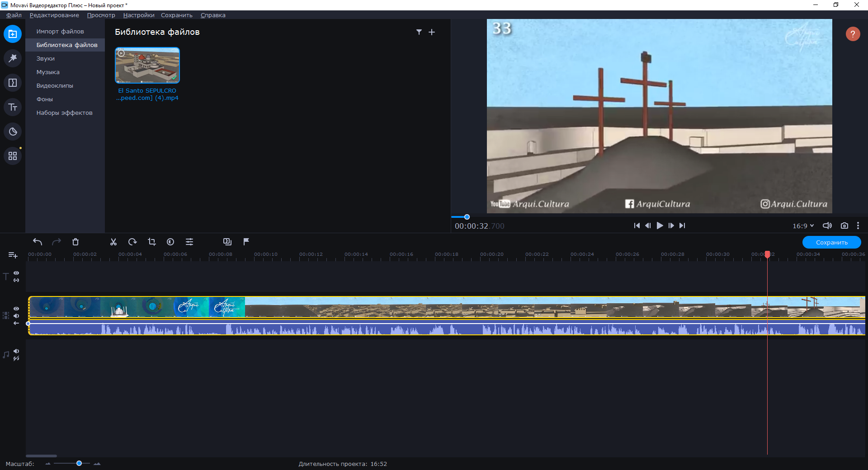
Task: Open the Просмотр menu
Action: (101, 15)
